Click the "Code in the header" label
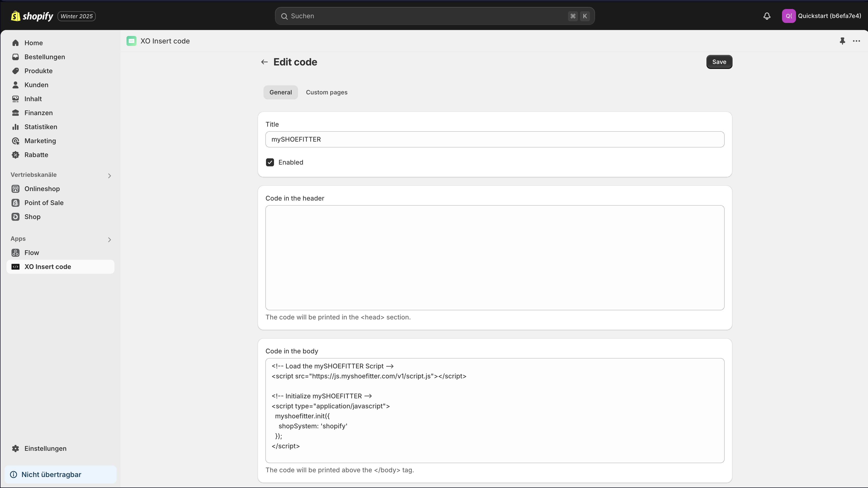Viewport: 868px width, 488px height. coord(295,198)
